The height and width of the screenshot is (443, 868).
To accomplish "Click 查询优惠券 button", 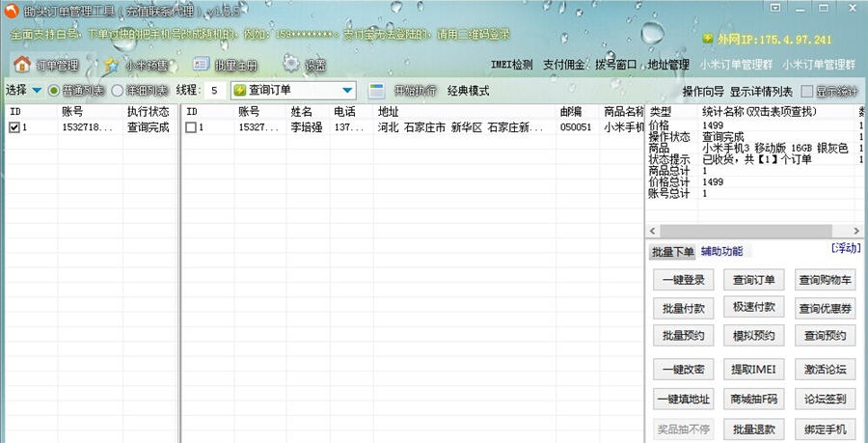I will pyautogui.click(x=826, y=309).
